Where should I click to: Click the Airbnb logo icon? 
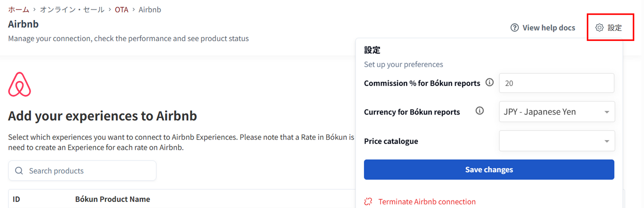pyautogui.click(x=19, y=84)
